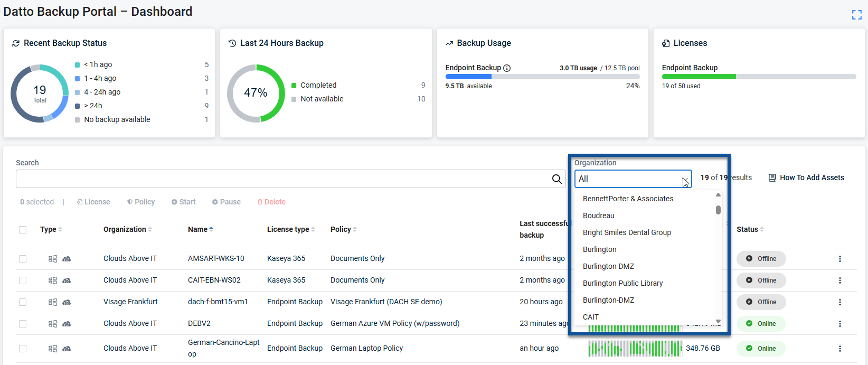This screenshot has width=868, height=365.
Task: Select the AMSART-WKS-10 row checkbox
Action: click(23, 259)
